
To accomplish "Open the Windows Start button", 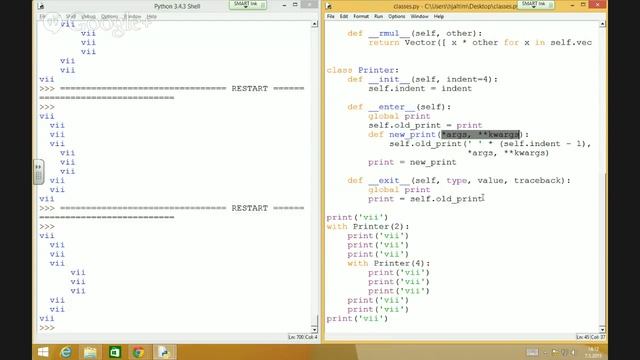I will 43,352.
